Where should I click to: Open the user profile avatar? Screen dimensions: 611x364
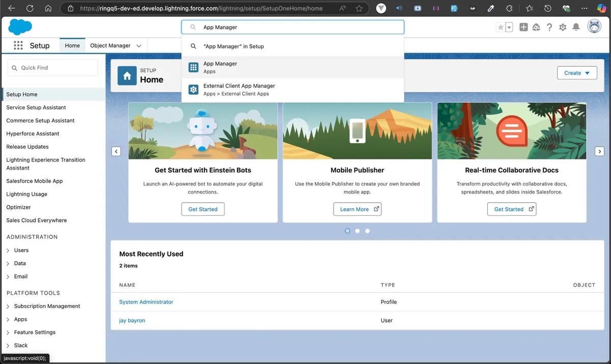(x=594, y=27)
